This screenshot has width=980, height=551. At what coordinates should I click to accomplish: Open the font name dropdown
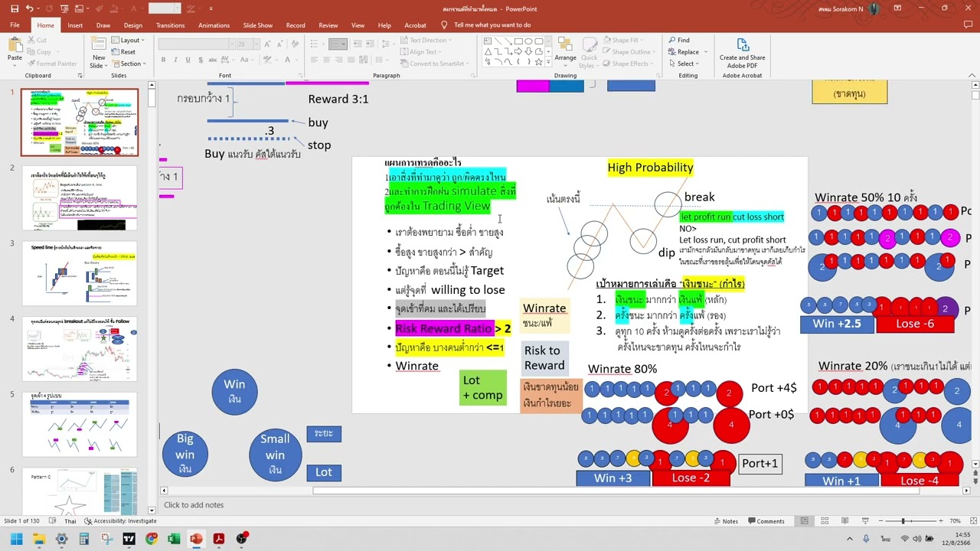231,44
